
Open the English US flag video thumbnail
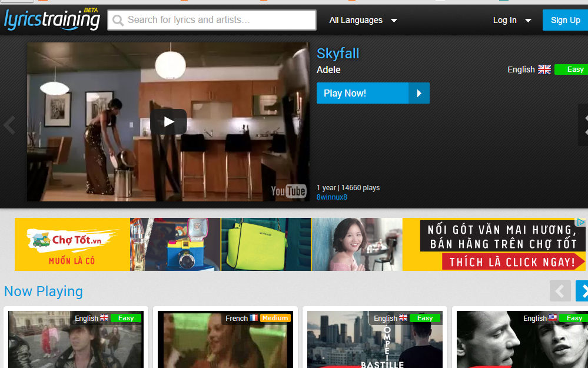point(523,340)
